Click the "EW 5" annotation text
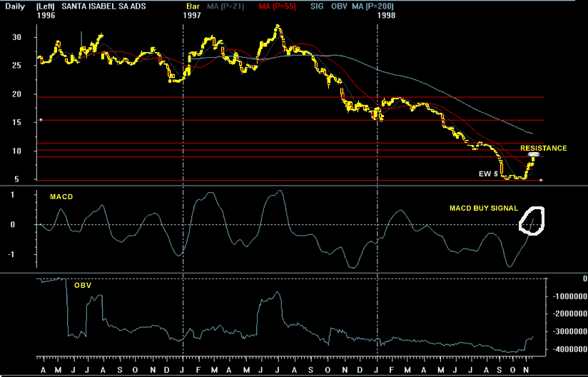The height and width of the screenshot is (377, 588). coord(488,174)
